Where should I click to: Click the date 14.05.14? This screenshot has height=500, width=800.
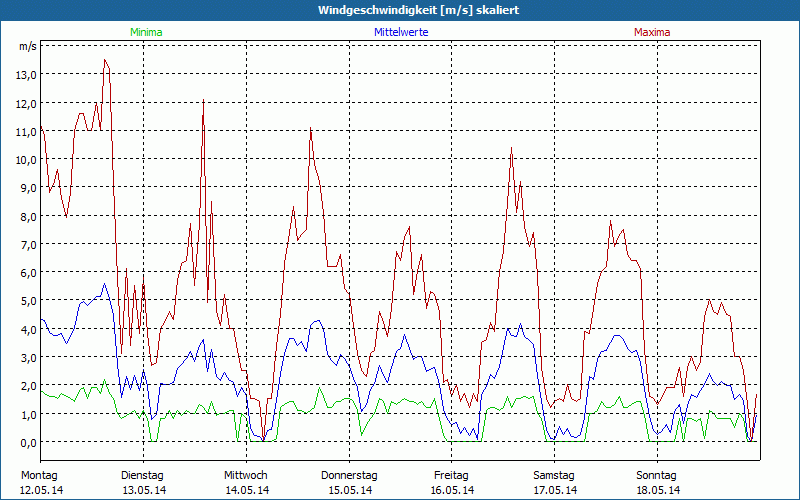(247, 490)
